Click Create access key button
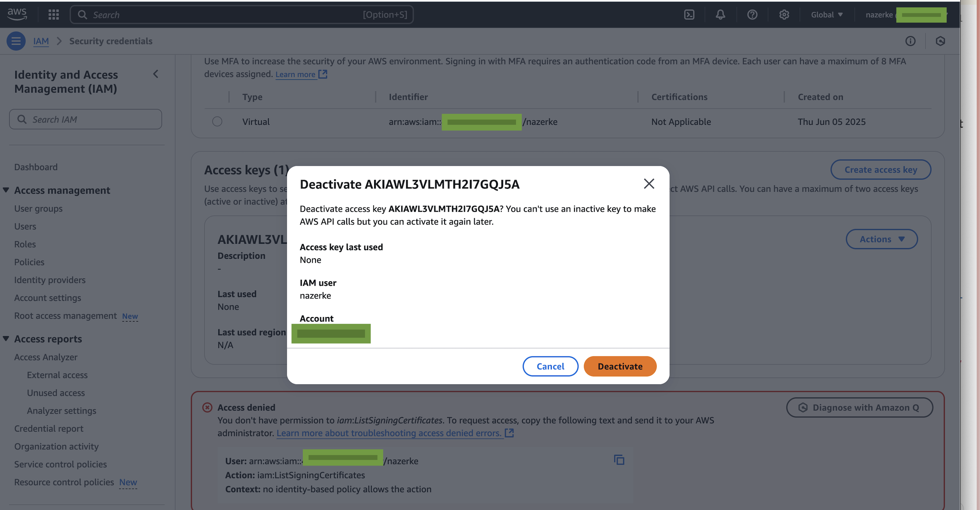Viewport: 980px width, 510px height. click(x=880, y=169)
